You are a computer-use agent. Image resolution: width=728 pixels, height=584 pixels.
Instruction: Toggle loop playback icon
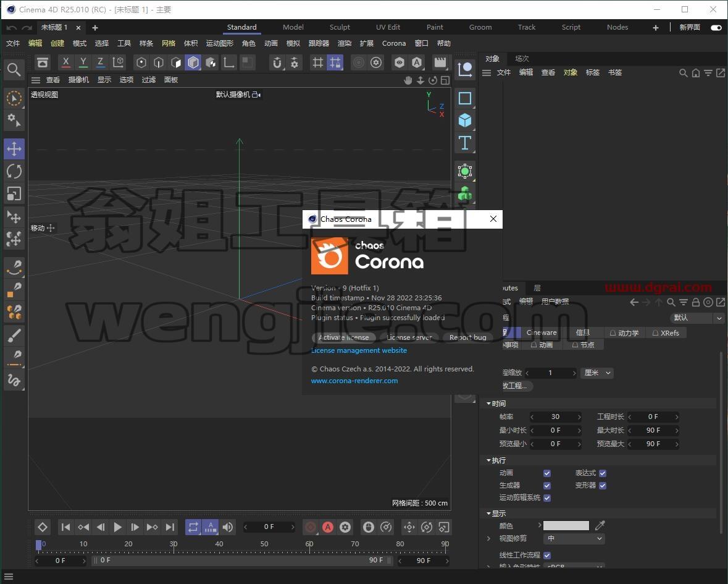193,527
